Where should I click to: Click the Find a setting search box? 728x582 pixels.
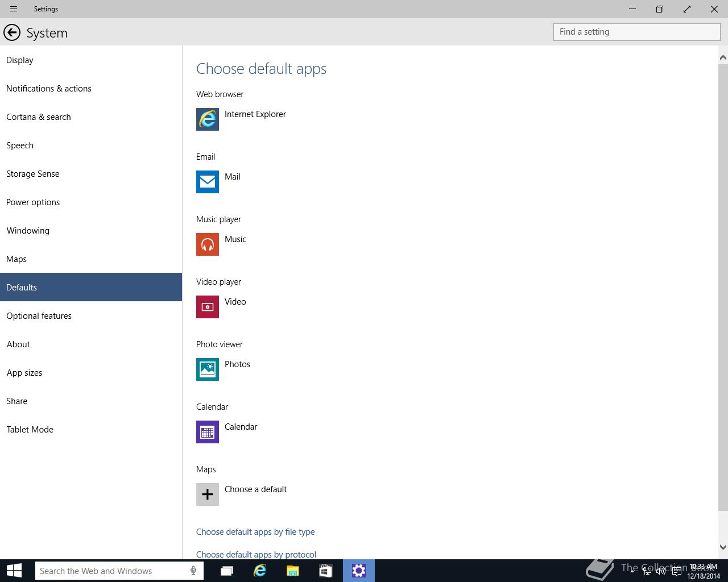click(x=637, y=32)
